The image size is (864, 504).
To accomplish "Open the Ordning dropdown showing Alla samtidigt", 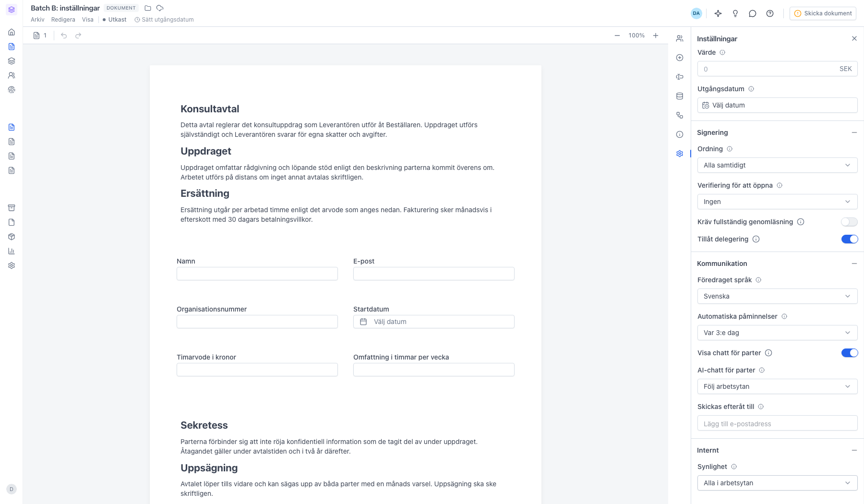I will pos(777,165).
